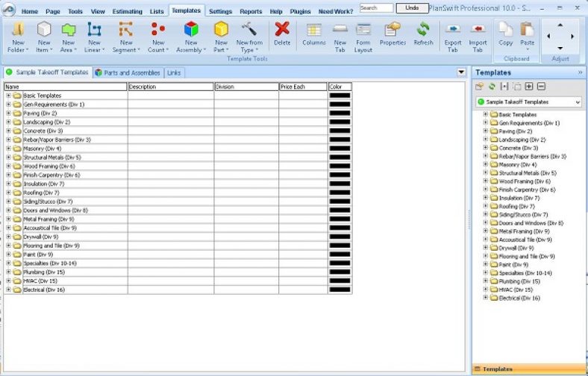Open New from Type tool
The image size is (588, 376).
249,37
